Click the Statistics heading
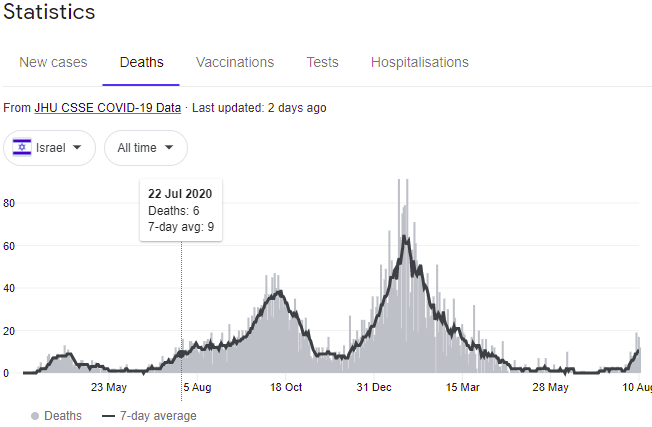This screenshot has height=427, width=652. tap(50, 13)
